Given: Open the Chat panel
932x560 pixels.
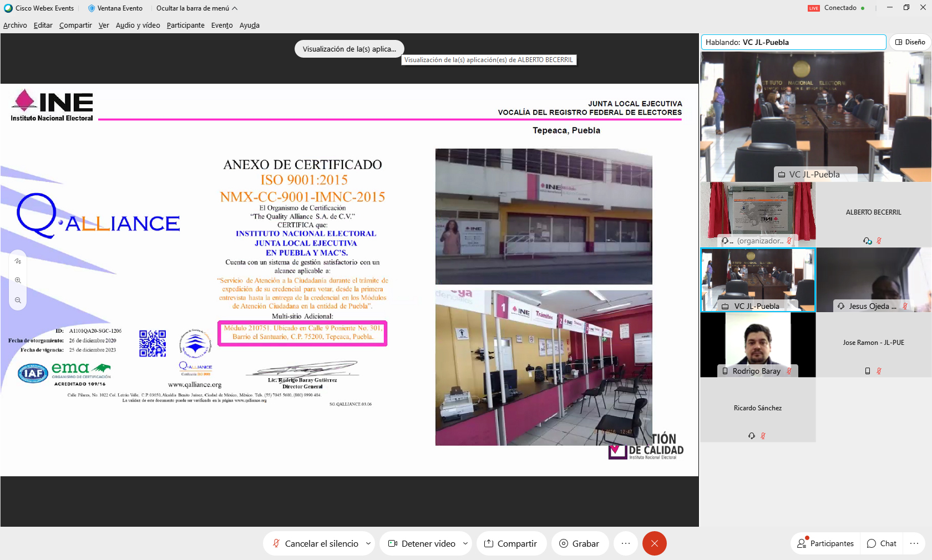Looking at the screenshot, I should 882,543.
